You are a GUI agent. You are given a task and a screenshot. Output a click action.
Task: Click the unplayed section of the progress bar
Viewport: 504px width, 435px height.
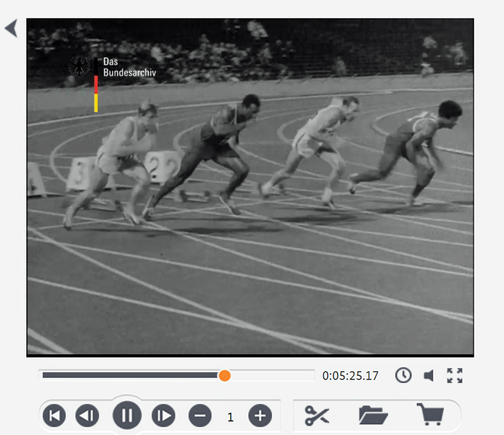tap(272, 375)
